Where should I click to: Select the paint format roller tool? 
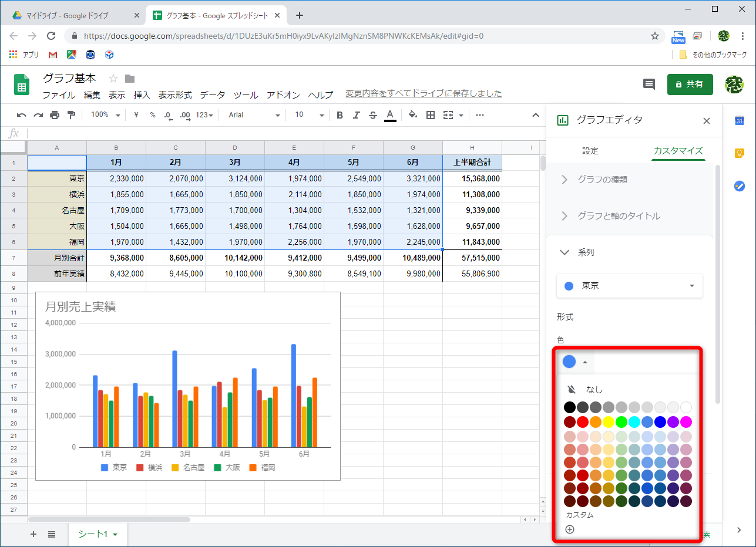click(71, 115)
